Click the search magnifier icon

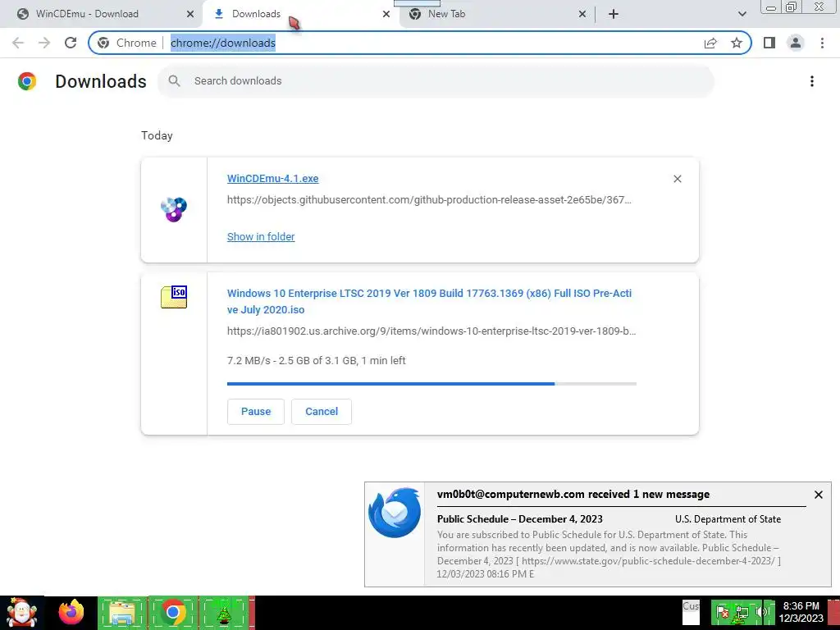tap(174, 81)
